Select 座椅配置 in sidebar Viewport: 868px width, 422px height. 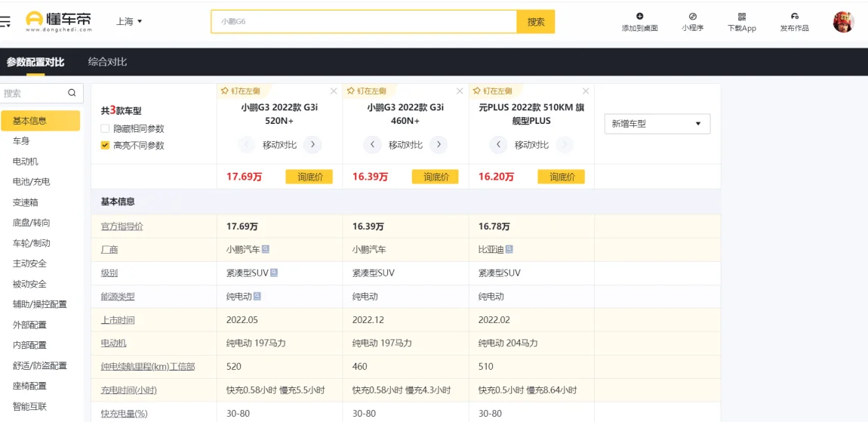point(29,386)
